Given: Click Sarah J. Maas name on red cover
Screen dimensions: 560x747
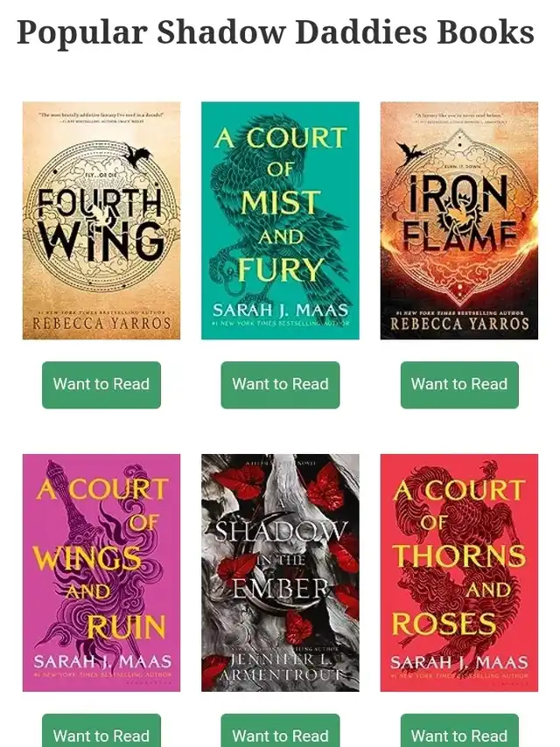Looking at the screenshot, I should click(x=459, y=662).
